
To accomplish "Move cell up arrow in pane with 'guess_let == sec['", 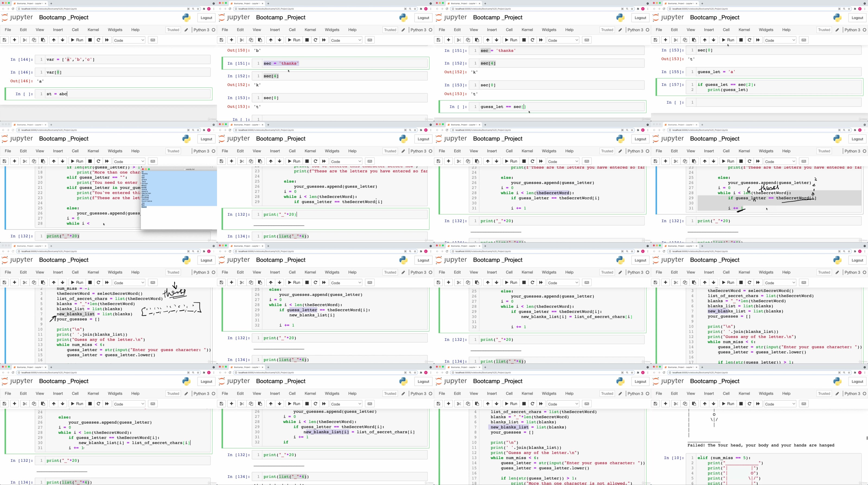I will [x=488, y=40].
